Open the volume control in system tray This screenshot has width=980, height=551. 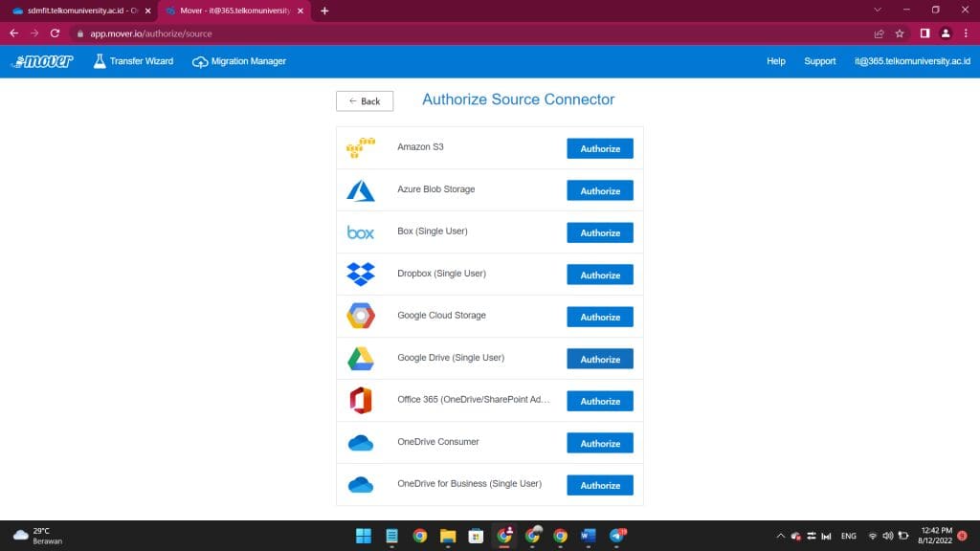[x=887, y=536]
